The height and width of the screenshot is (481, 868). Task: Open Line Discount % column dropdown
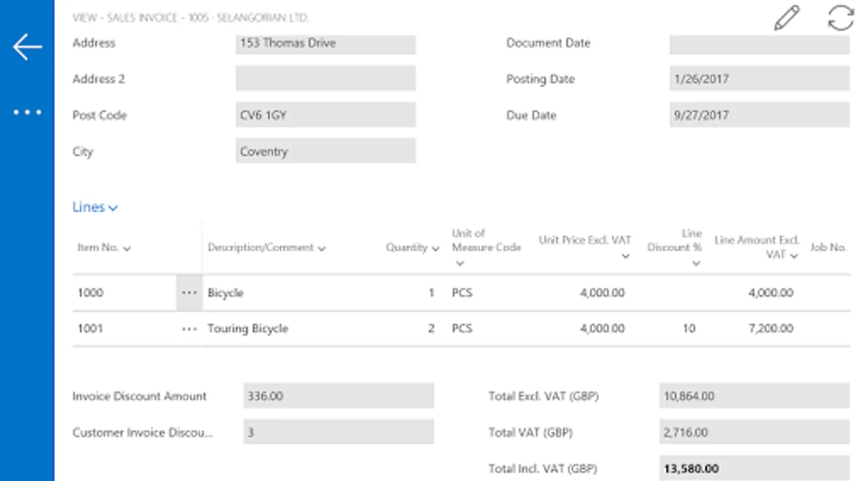[696, 263]
